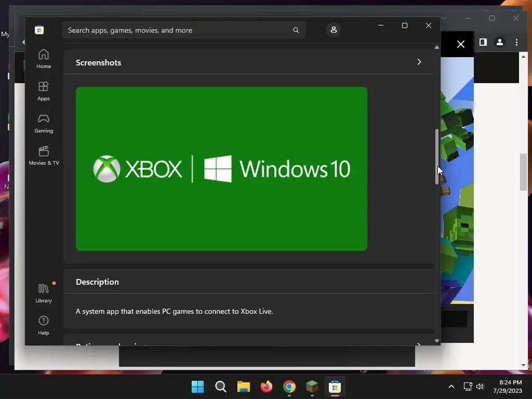Click Chrome page scrollbar down arrow
The height and width of the screenshot is (399, 532).
[523, 365]
